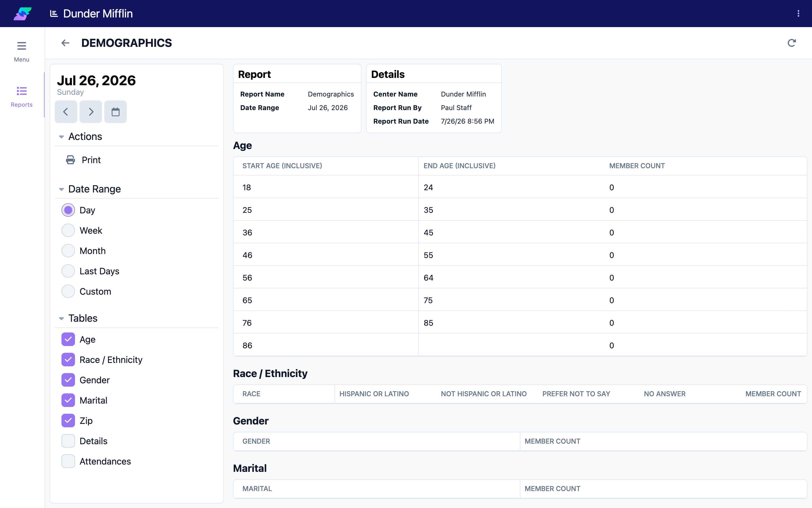Click the Dunder Mifflin title
812x508 pixels.
(98, 14)
